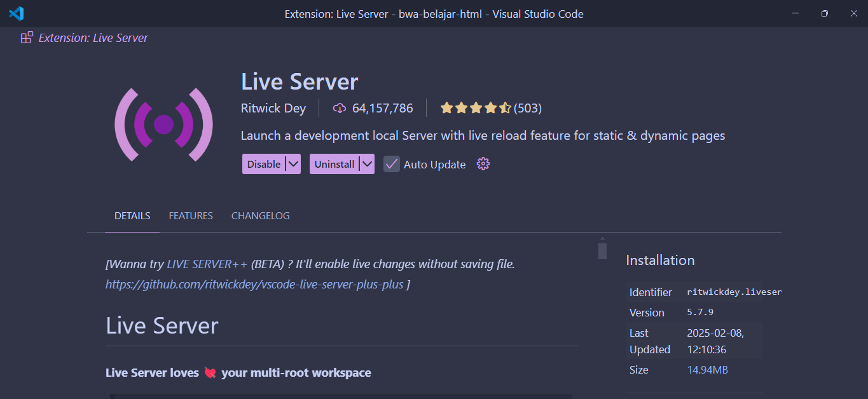Screen dimensions: 868x399
Task: Click the Uninstall button
Action: 334,164
